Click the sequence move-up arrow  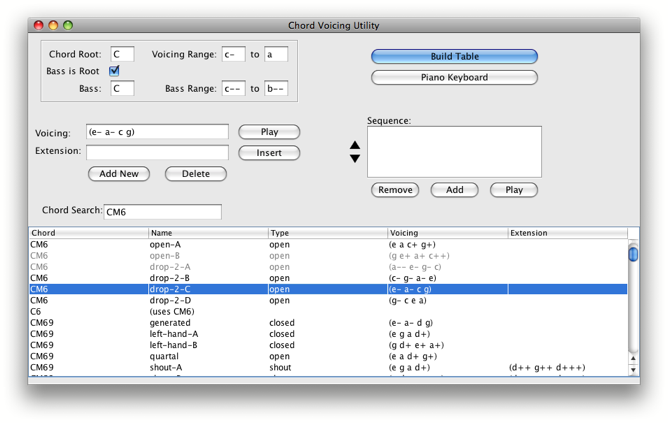[x=354, y=146]
